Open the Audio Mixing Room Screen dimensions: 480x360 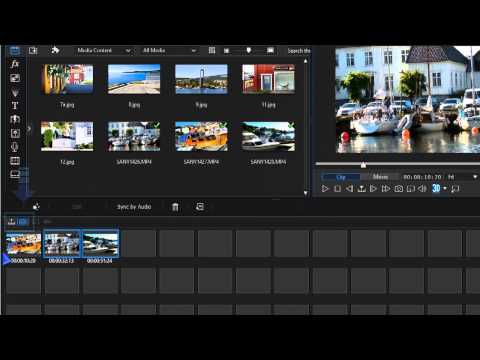15,133
